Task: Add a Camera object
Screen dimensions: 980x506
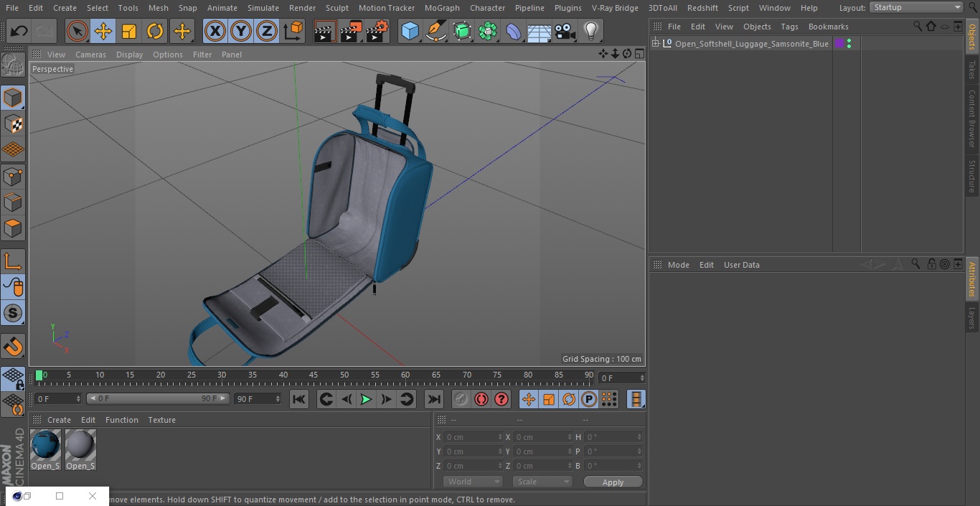Action: (x=565, y=31)
